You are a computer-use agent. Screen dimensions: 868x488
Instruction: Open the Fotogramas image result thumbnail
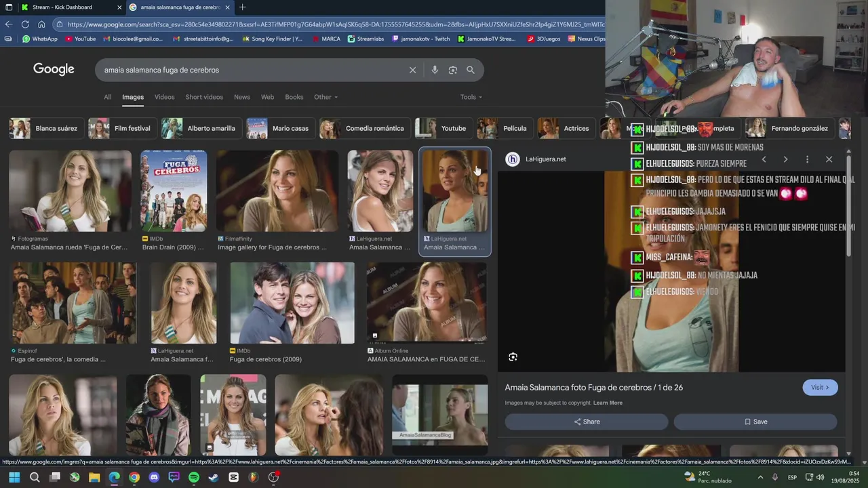(x=70, y=190)
